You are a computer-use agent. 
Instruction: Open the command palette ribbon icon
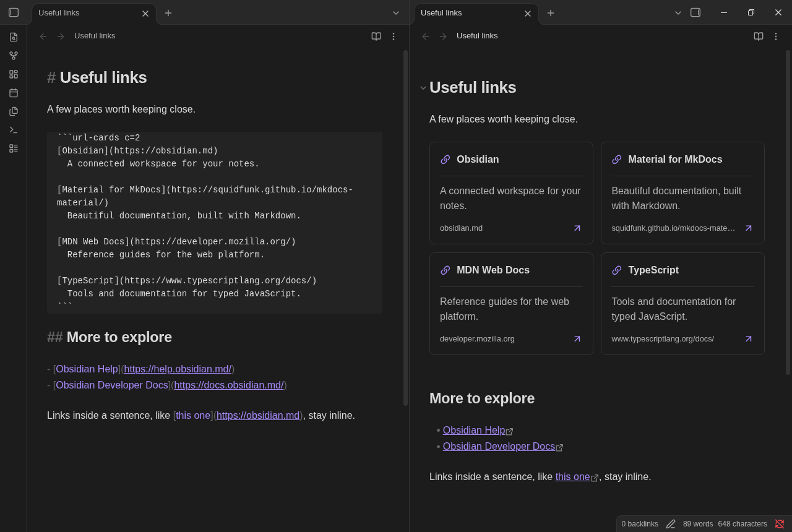pyautogui.click(x=14, y=130)
